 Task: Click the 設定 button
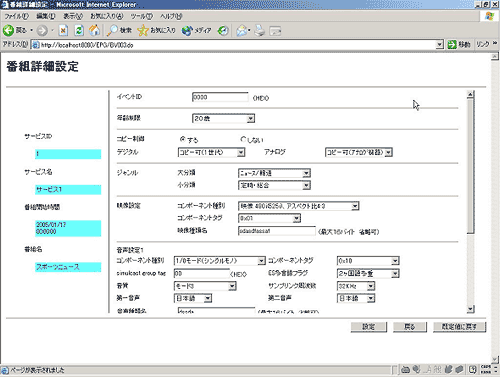point(369,327)
